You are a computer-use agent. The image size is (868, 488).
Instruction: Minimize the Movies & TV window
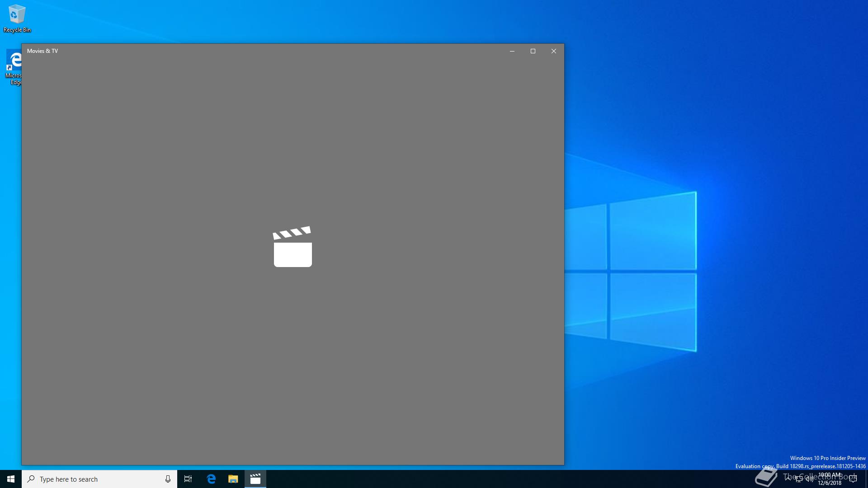pyautogui.click(x=512, y=51)
